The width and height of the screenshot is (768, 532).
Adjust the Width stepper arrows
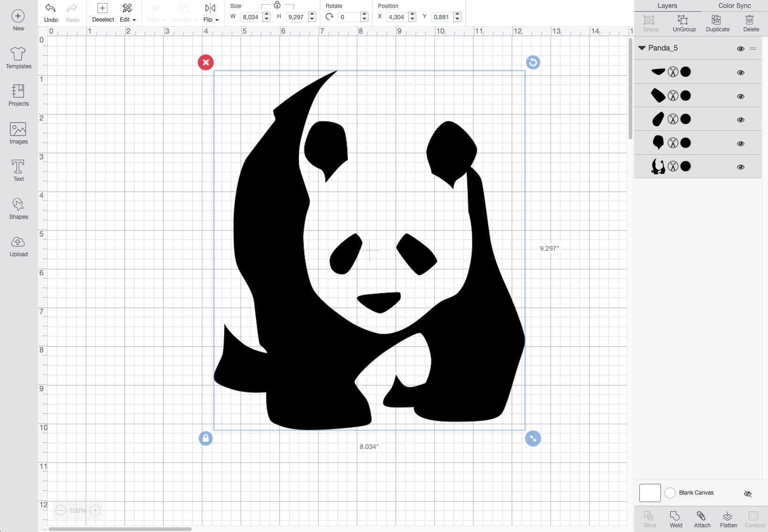(267, 17)
